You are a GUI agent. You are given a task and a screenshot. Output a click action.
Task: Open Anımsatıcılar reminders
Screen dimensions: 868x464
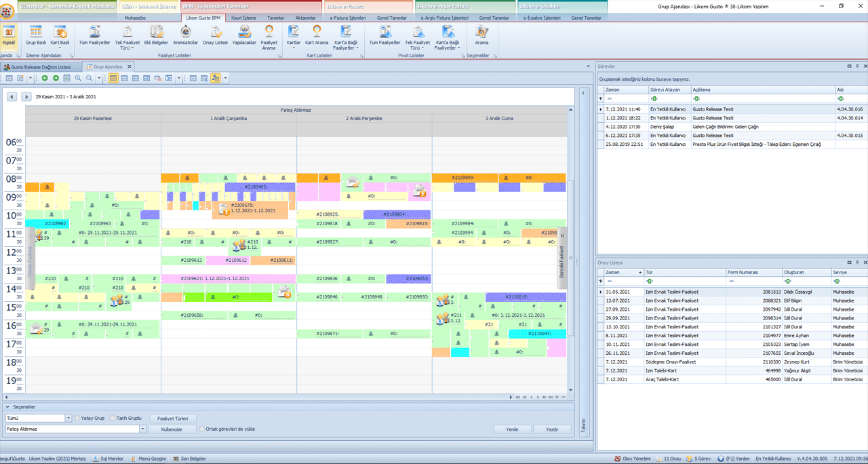185,35
